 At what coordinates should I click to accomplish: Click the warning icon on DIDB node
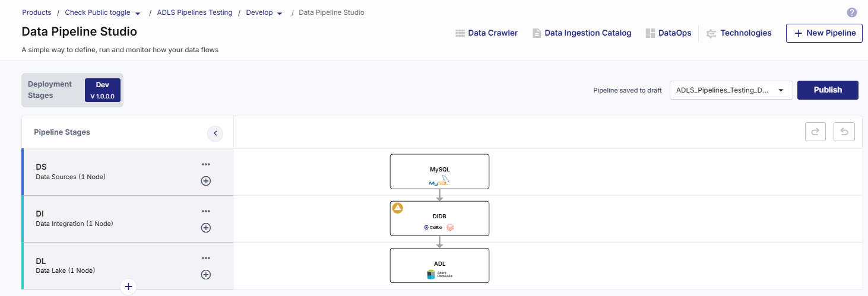(x=398, y=208)
